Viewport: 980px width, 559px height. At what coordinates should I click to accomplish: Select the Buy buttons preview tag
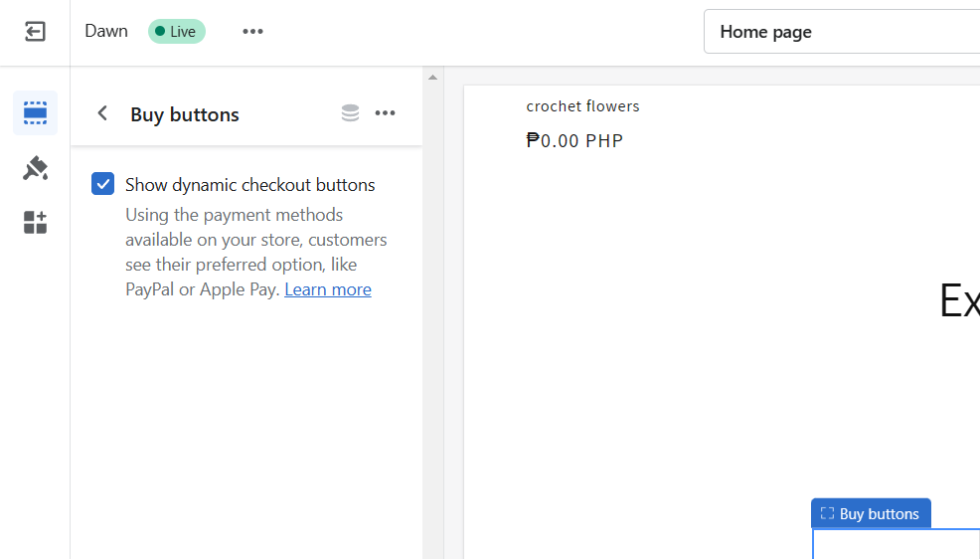pyautogui.click(x=871, y=513)
